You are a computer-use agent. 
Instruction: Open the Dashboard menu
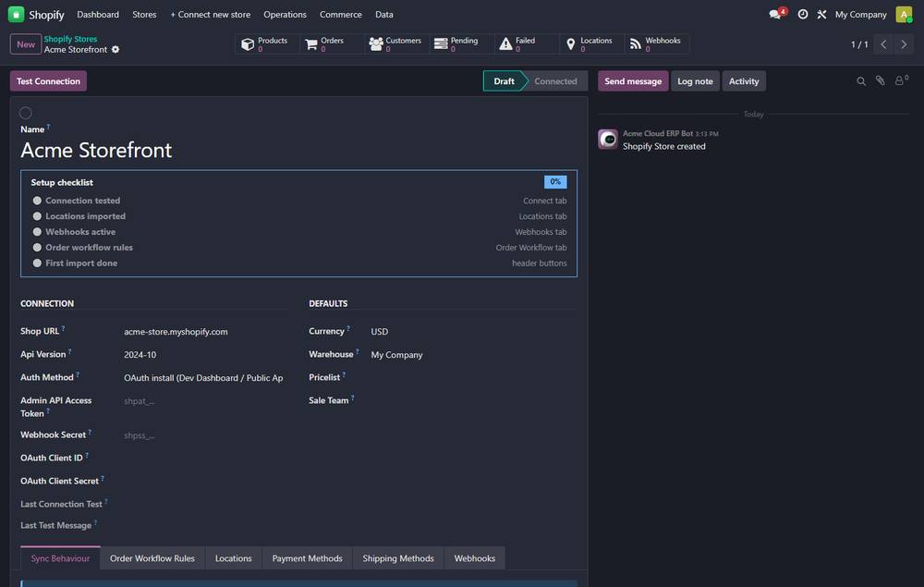pyautogui.click(x=98, y=14)
